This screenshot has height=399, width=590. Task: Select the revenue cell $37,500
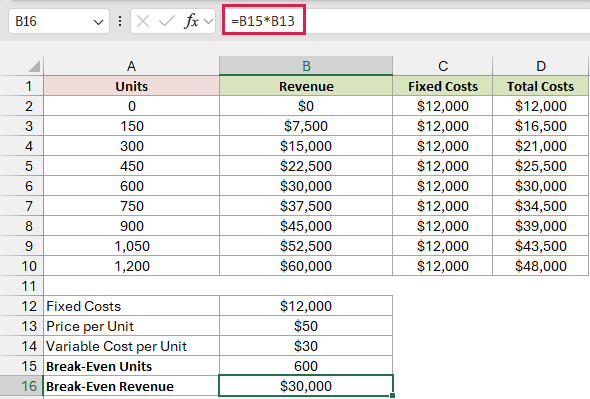click(306, 206)
